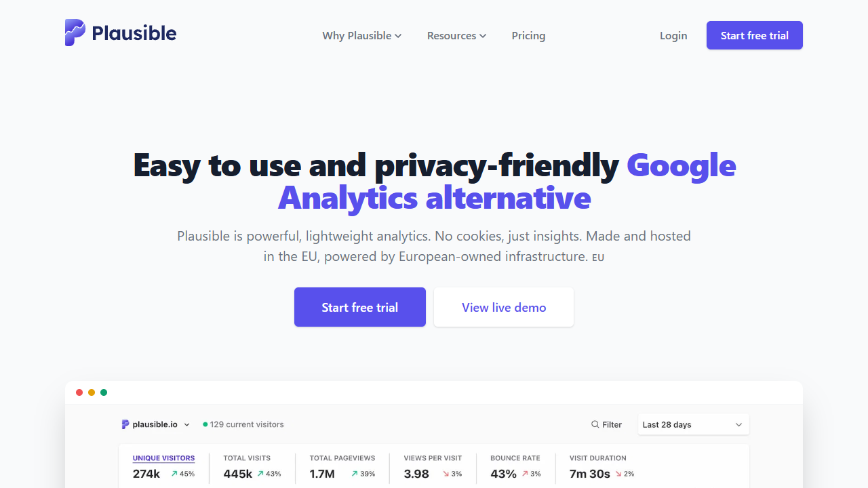The width and height of the screenshot is (868, 488).
Task: Click the green window dot in demo frame
Action: coord(104,392)
